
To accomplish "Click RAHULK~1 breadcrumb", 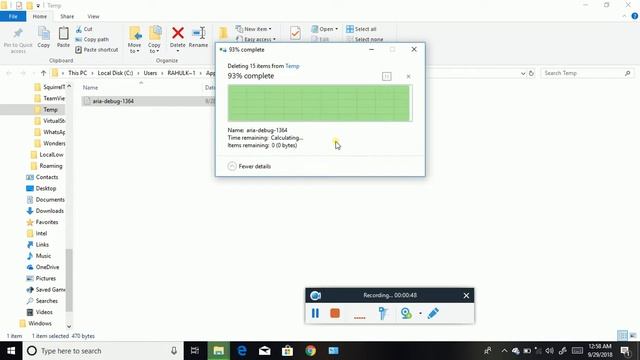I will point(181,73).
